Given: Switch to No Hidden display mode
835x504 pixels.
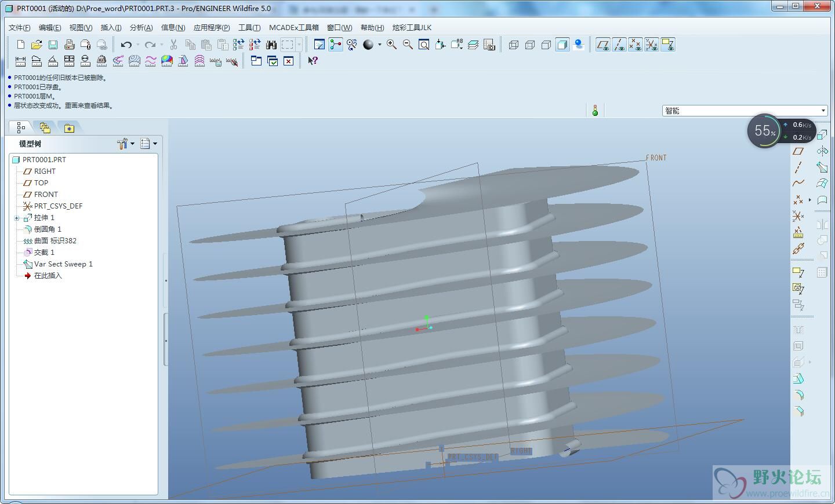Looking at the screenshot, I should (x=546, y=45).
